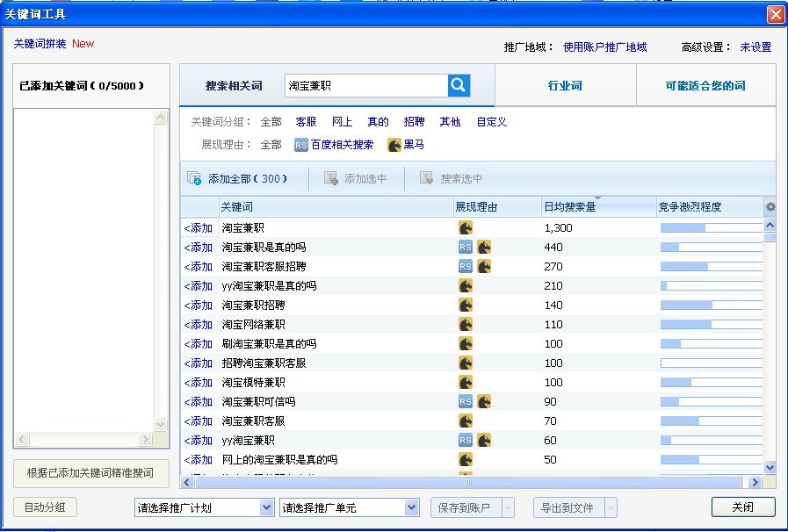Viewport: 788px width, 532px height.
Task: Switch to the 可能适合您的词 tab
Action: [x=705, y=86]
